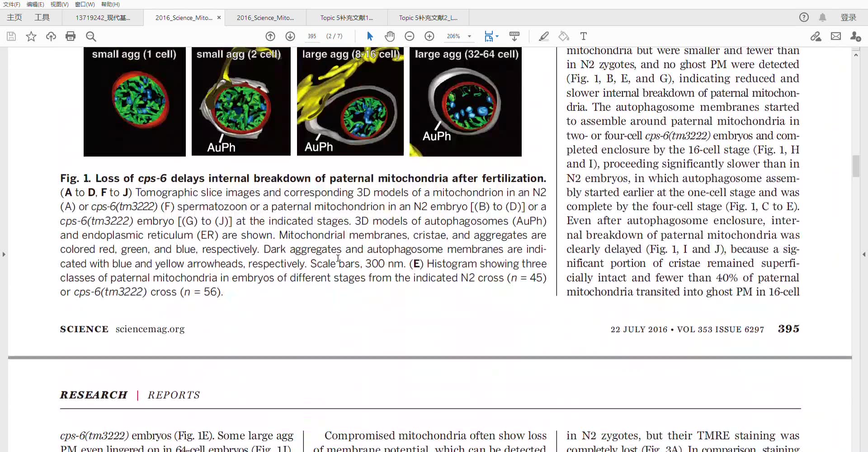Click the 206% zoom value box

453,36
